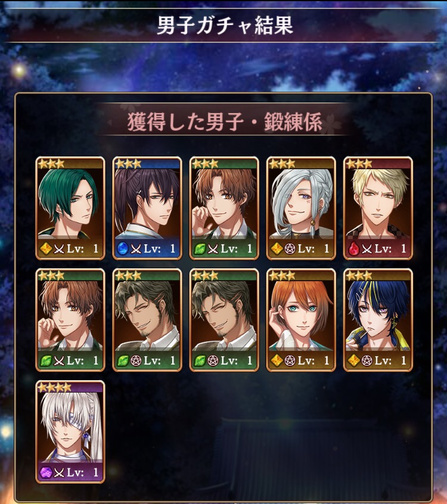Click the blue water gem icon
The height and width of the screenshot is (504, 447).
(x=122, y=249)
